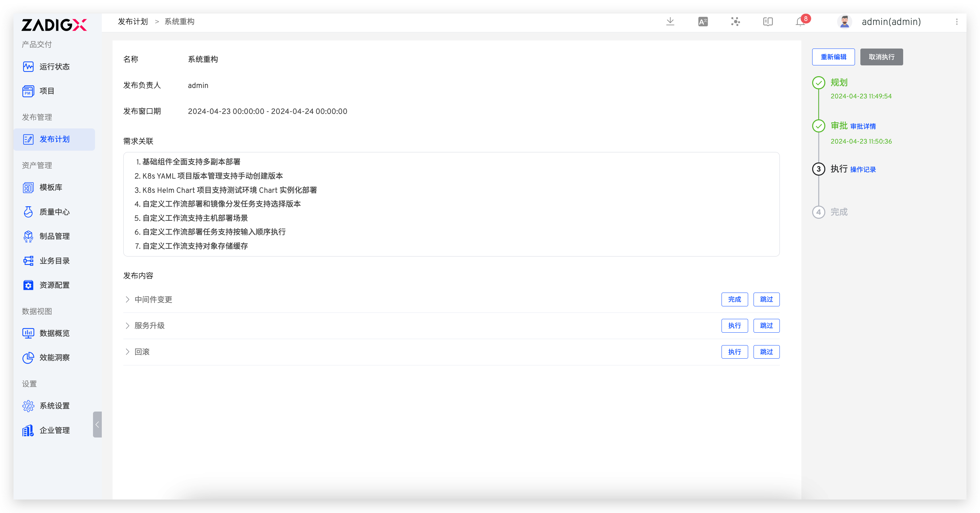Viewport: 980px width, 513px height.
Task: Click the download icon in top bar
Action: pyautogui.click(x=670, y=22)
